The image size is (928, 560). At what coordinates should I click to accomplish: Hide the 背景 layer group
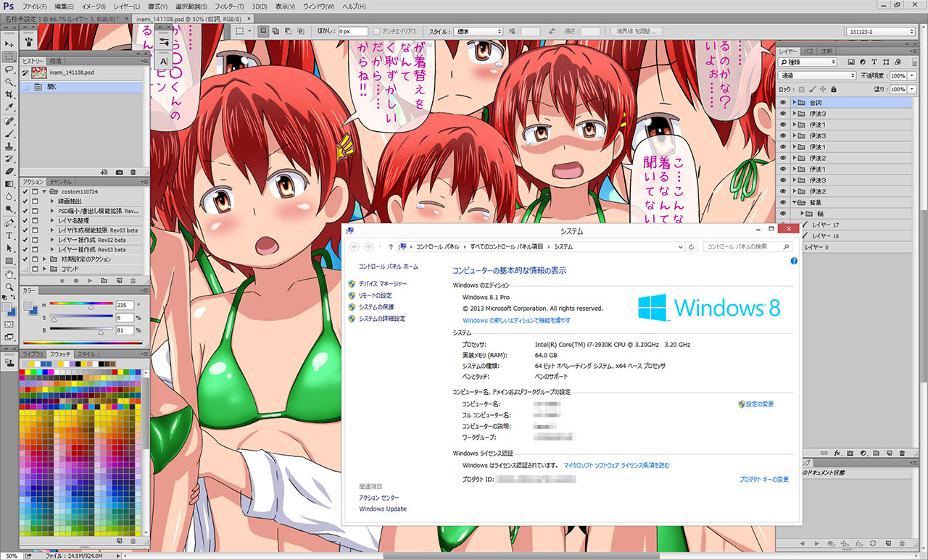tap(783, 202)
